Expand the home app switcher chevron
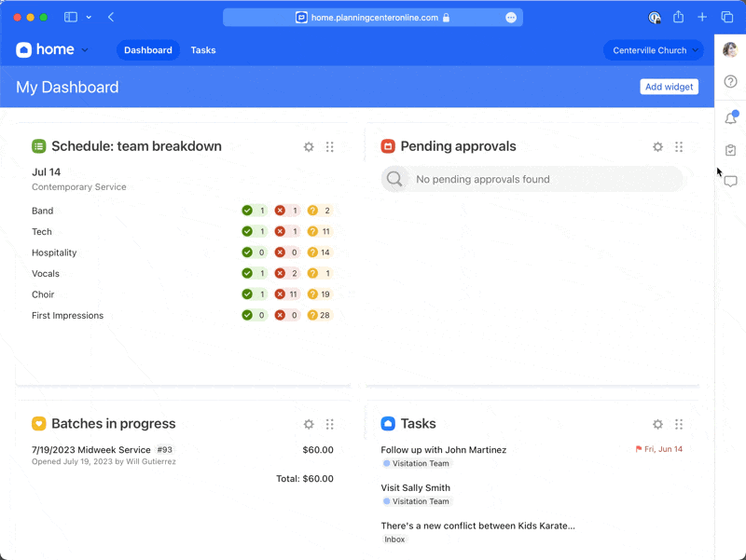 (85, 50)
